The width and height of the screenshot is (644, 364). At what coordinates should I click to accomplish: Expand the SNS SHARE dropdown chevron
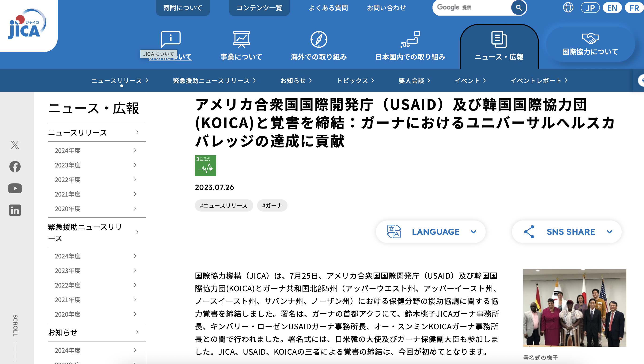[x=610, y=231]
